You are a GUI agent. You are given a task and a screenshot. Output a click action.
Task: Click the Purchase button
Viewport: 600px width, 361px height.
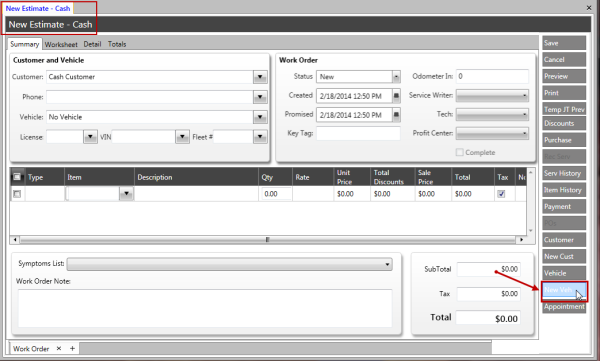coord(564,140)
